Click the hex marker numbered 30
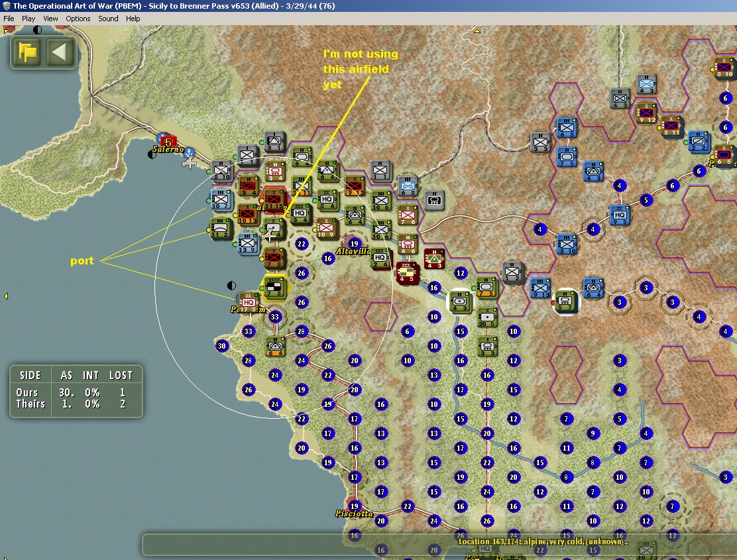This screenshot has height=560, width=737. pyautogui.click(x=221, y=346)
